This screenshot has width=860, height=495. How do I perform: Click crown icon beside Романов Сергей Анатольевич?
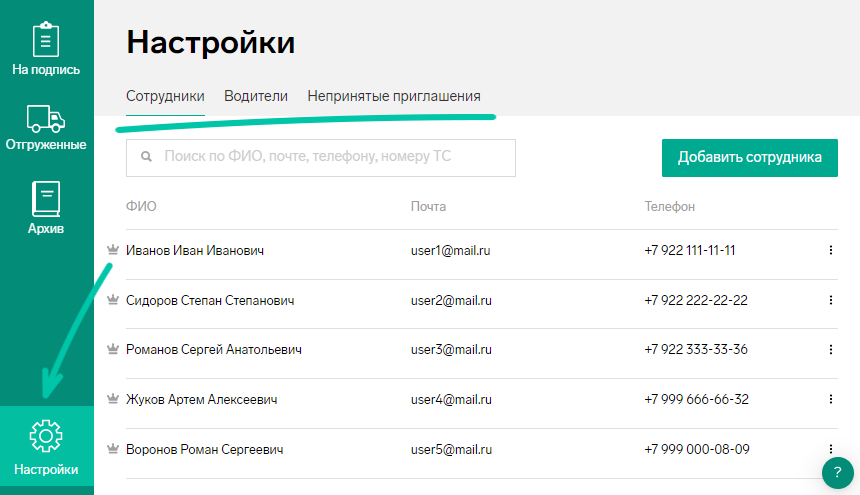point(113,349)
